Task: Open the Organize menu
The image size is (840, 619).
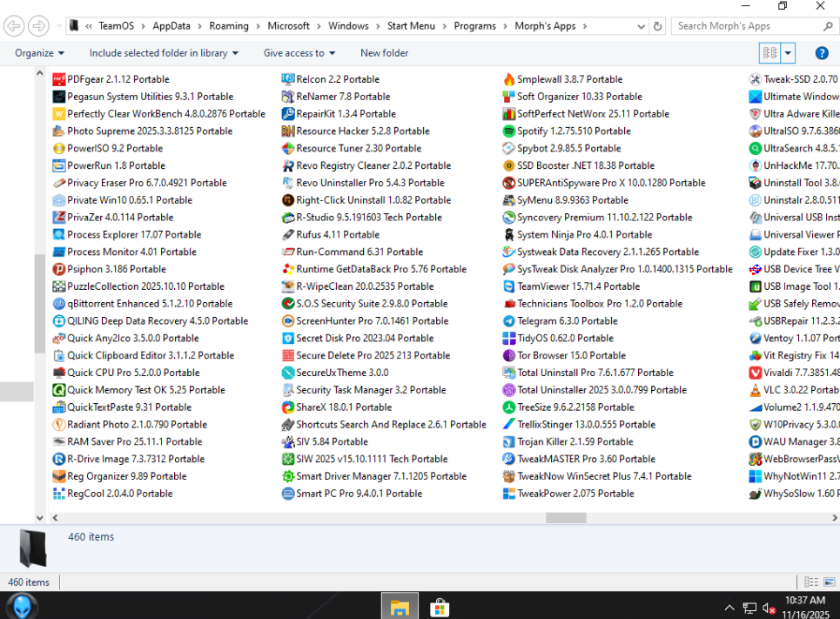Action: [x=40, y=53]
